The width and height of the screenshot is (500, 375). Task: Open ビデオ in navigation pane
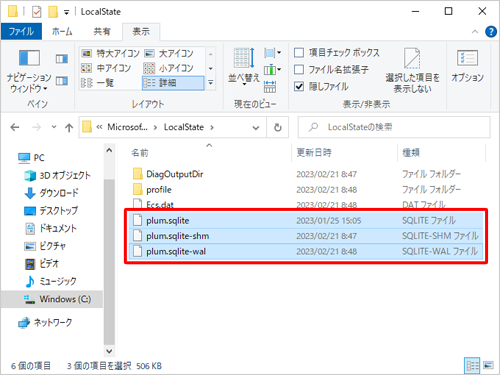(x=42, y=264)
